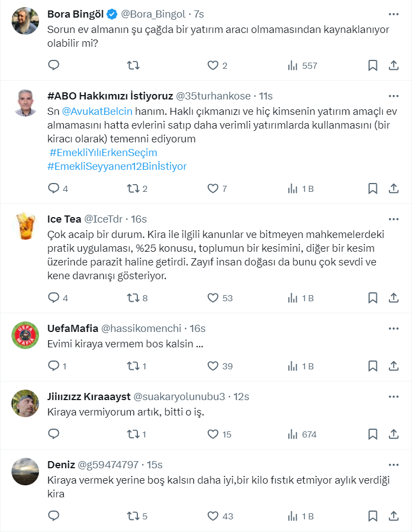Share Deniz's tweet
The image size is (412, 532).
pyautogui.click(x=393, y=516)
